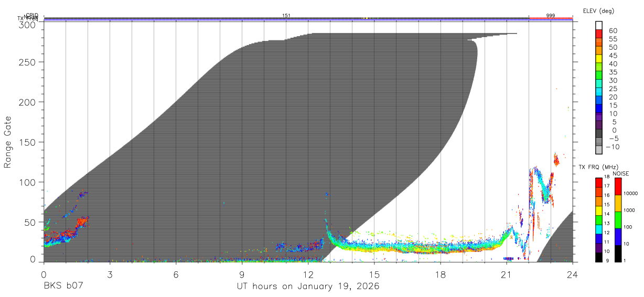Viewport: 644px width, 297px height.
Task: Click the 'NOISE' colorbar title
Action: pyautogui.click(x=621, y=173)
